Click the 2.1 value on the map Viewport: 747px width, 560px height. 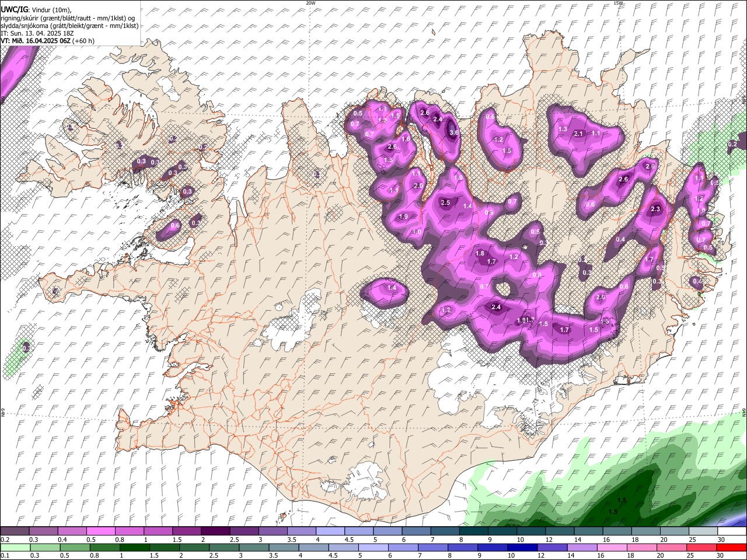[578, 134]
